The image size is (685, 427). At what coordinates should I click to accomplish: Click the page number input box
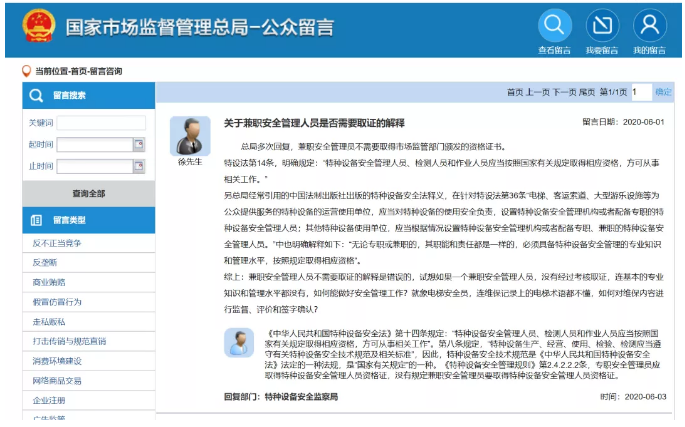641,92
